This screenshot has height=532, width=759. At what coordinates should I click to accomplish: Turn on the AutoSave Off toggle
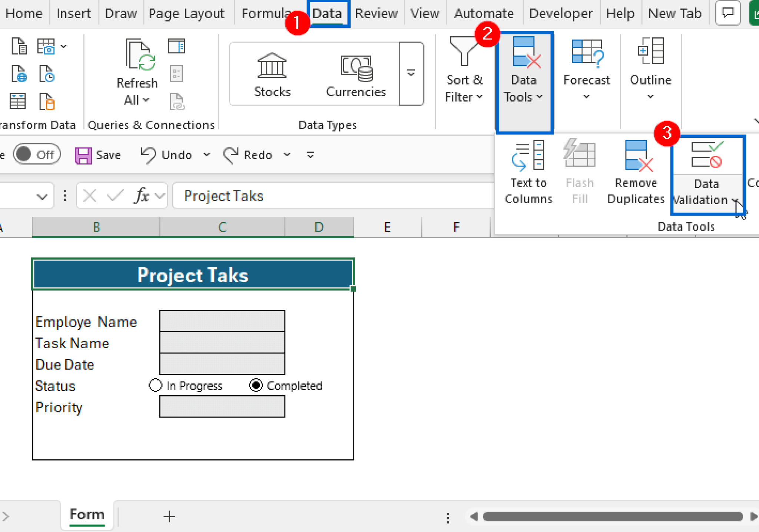(x=36, y=154)
